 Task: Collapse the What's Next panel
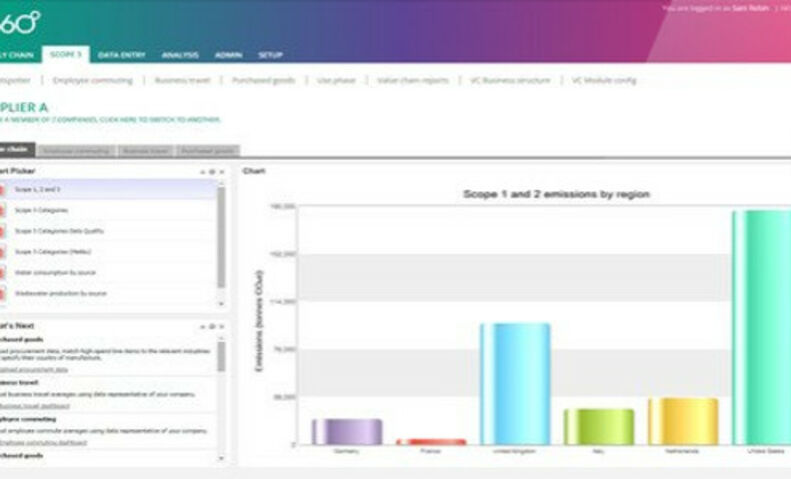click(203, 326)
